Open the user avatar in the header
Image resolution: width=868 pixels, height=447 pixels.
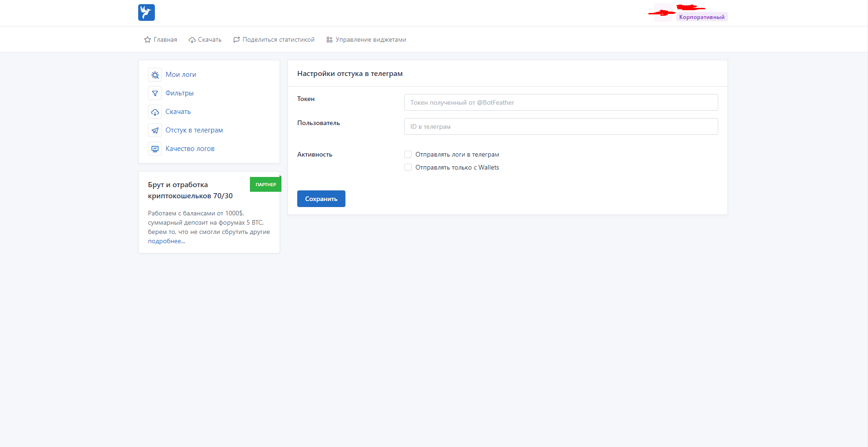[x=663, y=13]
